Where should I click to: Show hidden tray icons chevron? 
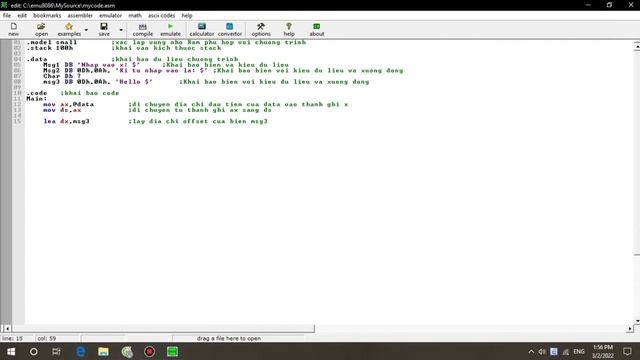tap(531, 351)
